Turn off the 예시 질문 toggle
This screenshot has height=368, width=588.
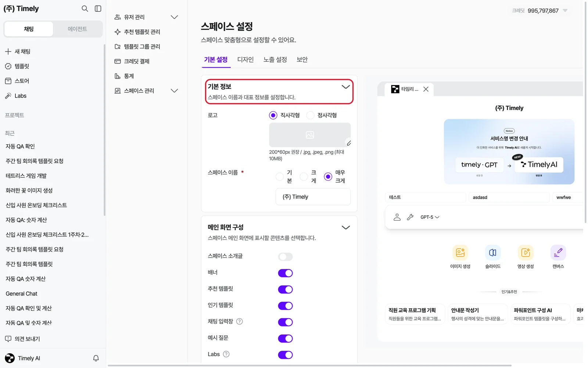tap(285, 338)
